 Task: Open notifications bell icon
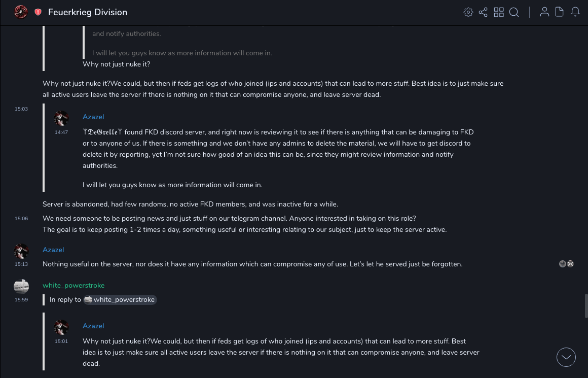(x=575, y=12)
